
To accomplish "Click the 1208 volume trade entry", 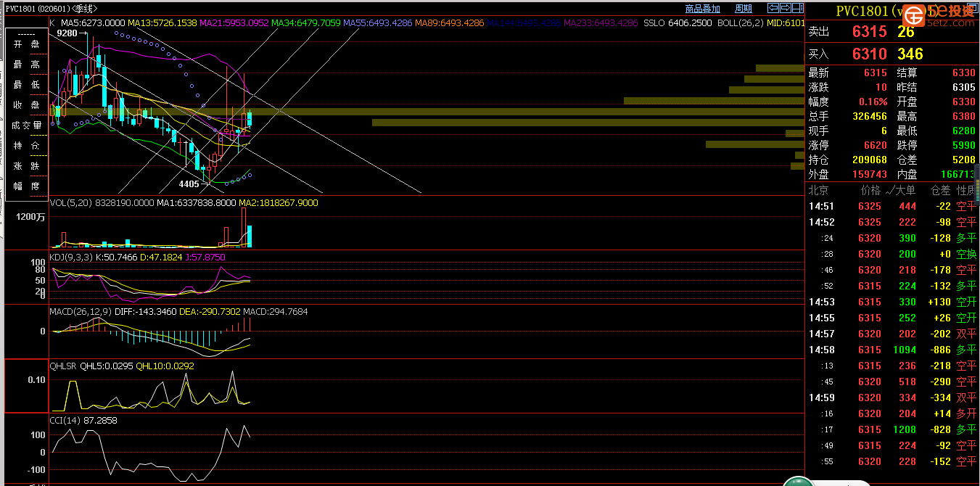I will tap(904, 429).
